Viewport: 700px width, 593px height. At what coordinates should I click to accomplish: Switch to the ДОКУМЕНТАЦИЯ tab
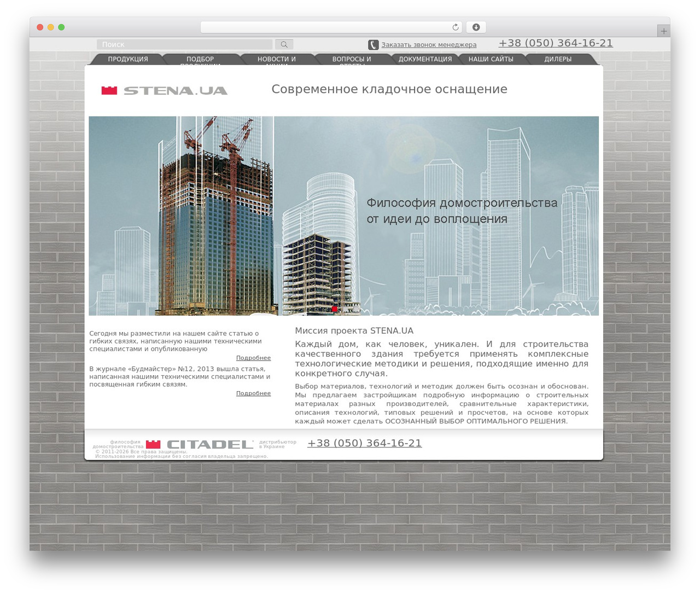coord(425,59)
